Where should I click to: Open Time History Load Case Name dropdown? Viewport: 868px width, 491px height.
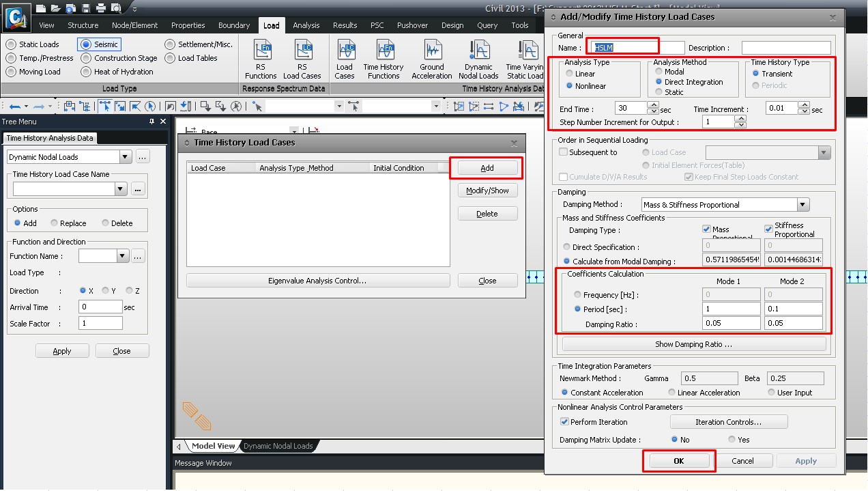point(121,189)
